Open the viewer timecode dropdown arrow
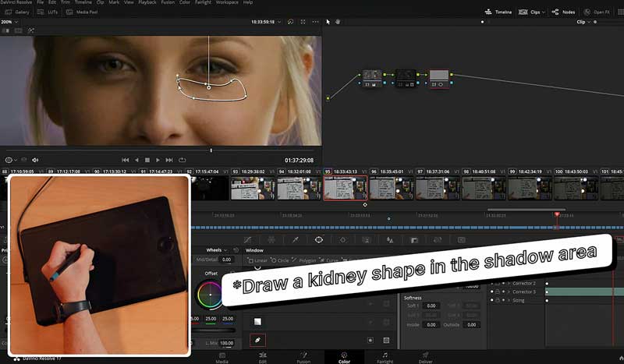Screen dimensions: 624x364 click(x=279, y=22)
